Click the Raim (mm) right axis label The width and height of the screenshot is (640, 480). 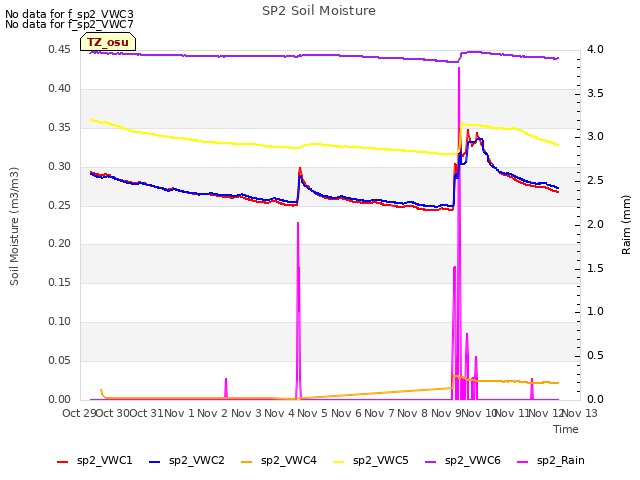[626, 225]
